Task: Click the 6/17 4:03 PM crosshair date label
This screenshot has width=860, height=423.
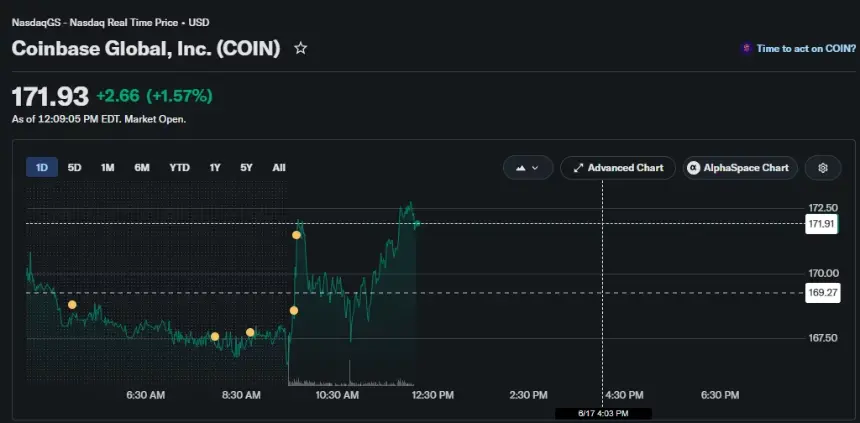Action: pos(603,413)
